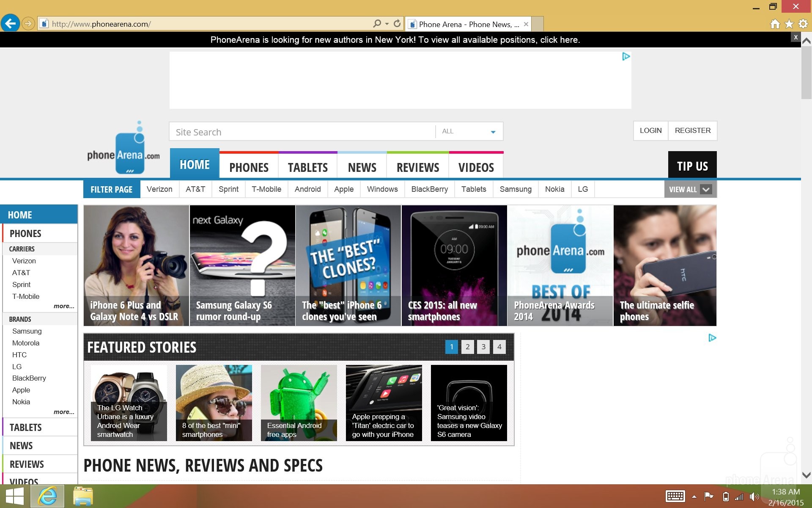Open the on-screen keyboard tray icon
Viewport: 812px width, 508px height.
(x=675, y=496)
